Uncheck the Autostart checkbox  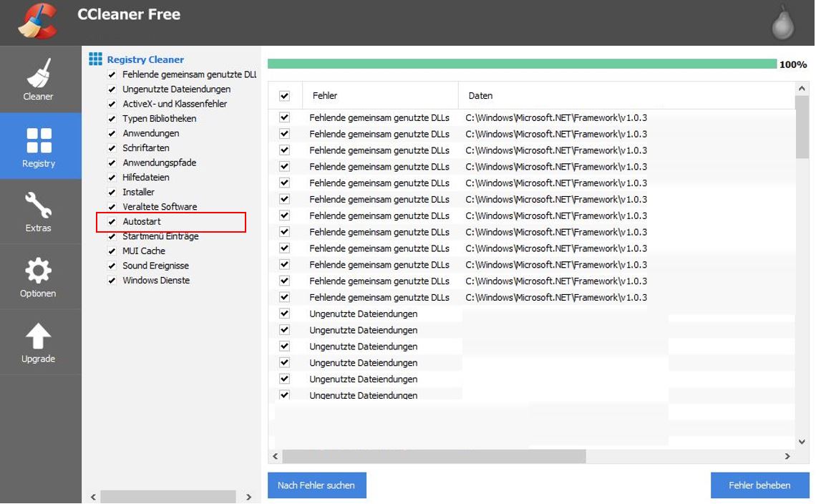112,221
